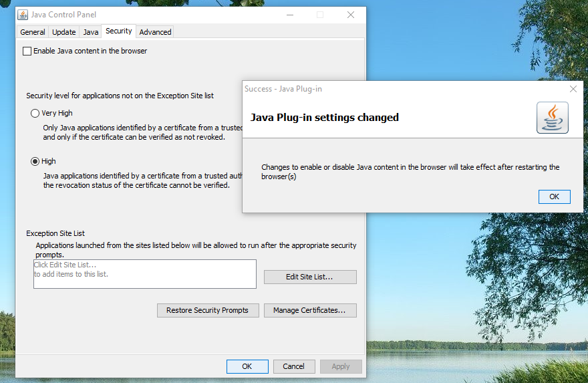
Task: Click the greyed-out Apply button
Action: (x=341, y=366)
